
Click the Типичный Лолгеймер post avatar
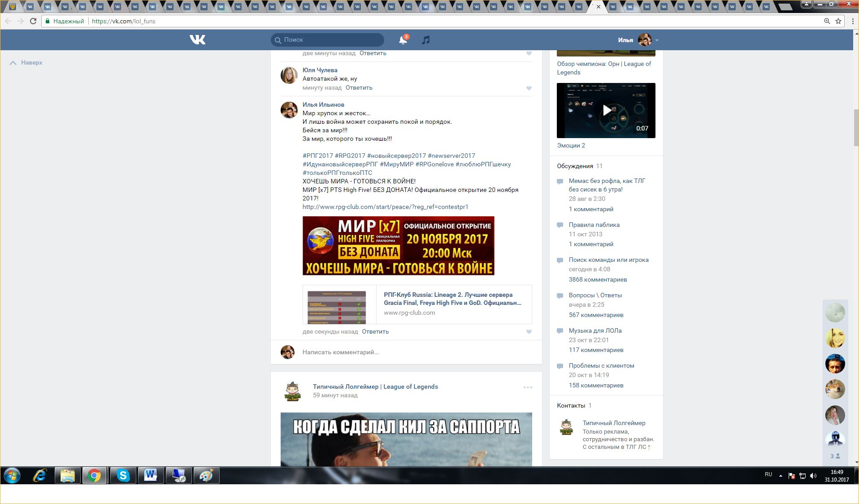[292, 391]
